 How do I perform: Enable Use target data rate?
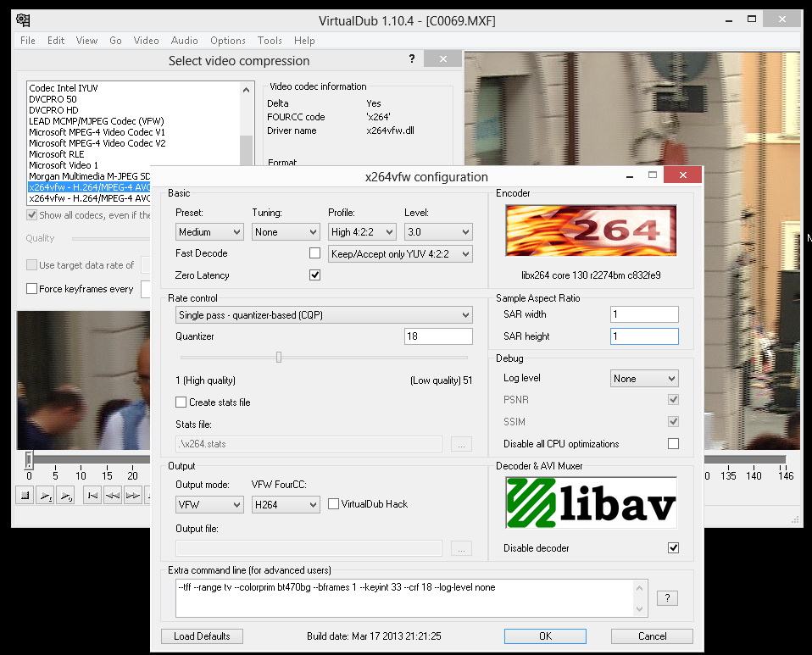click(31, 264)
